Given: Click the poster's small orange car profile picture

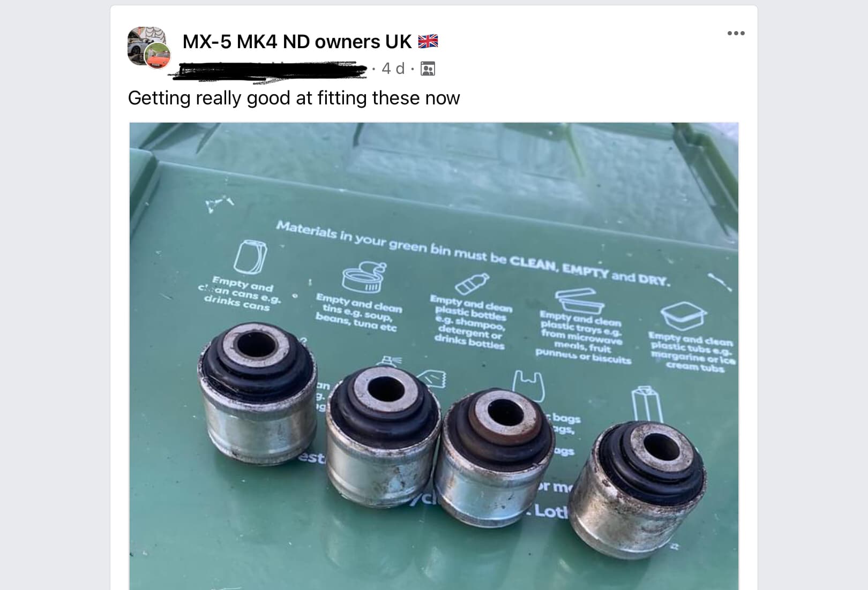Looking at the screenshot, I should coord(158,57).
